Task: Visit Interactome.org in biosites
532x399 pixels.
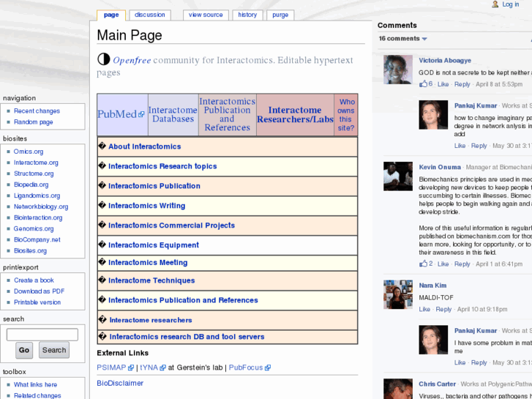Action: 36,163
